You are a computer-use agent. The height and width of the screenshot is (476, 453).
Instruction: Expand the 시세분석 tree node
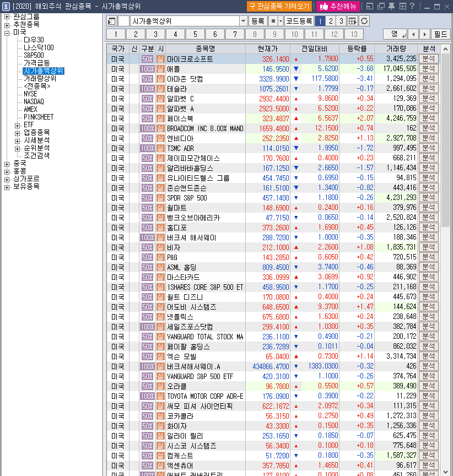(x=17, y=140)
